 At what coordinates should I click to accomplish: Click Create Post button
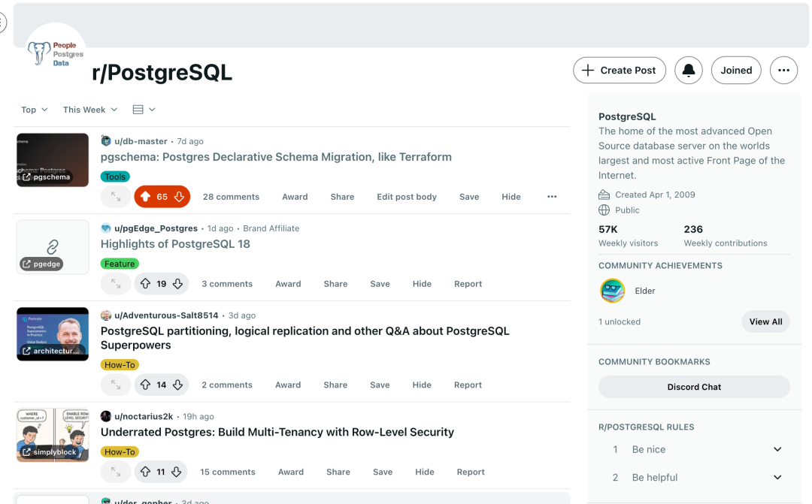[620, 71]
